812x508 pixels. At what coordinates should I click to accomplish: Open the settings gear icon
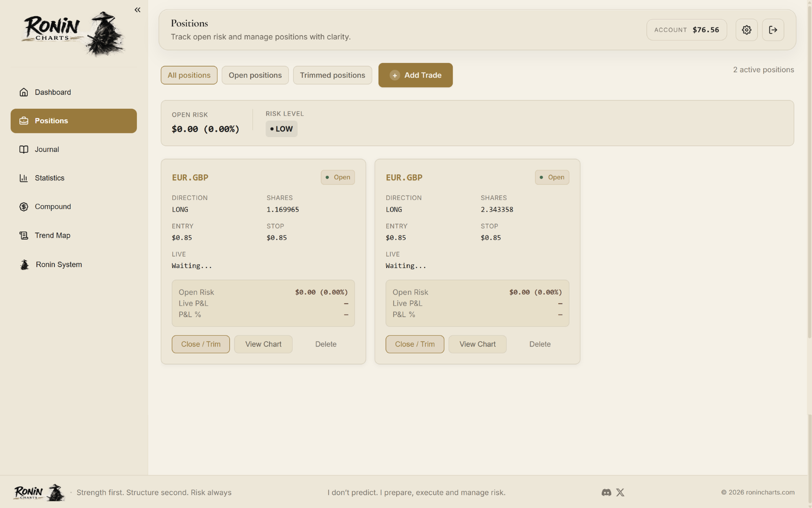(x=747, y=30)
